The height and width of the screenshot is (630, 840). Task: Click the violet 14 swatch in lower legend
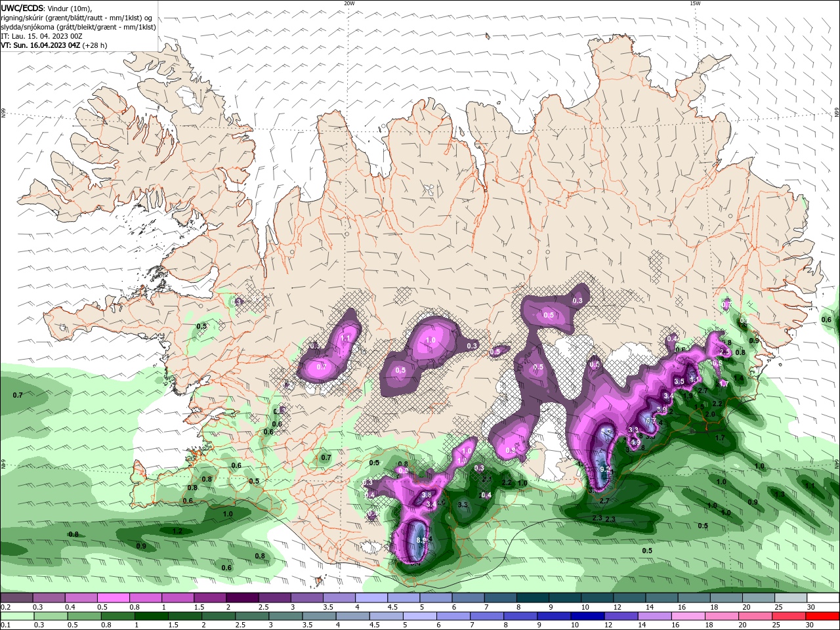(x=655, y=616)
